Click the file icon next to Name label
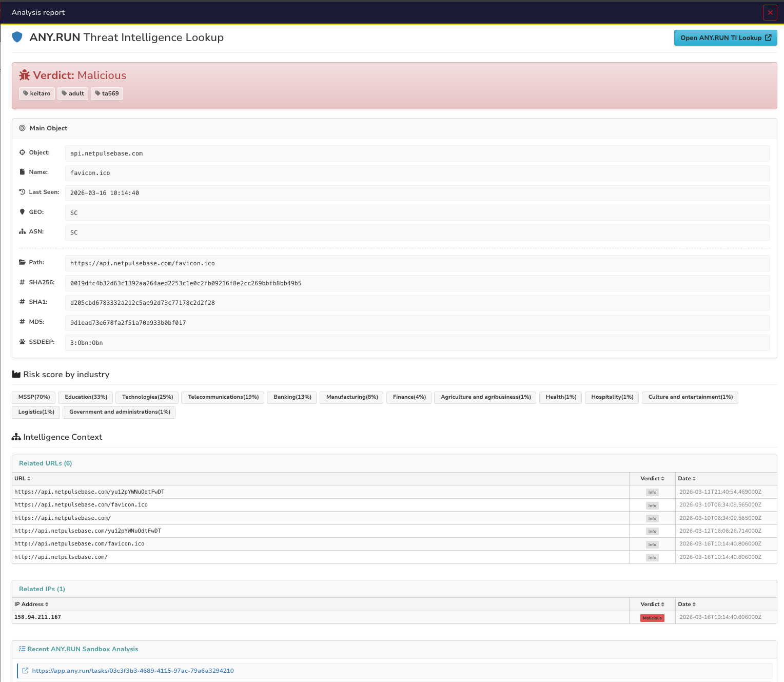784x682 pixels. click(x=22, y=172)
